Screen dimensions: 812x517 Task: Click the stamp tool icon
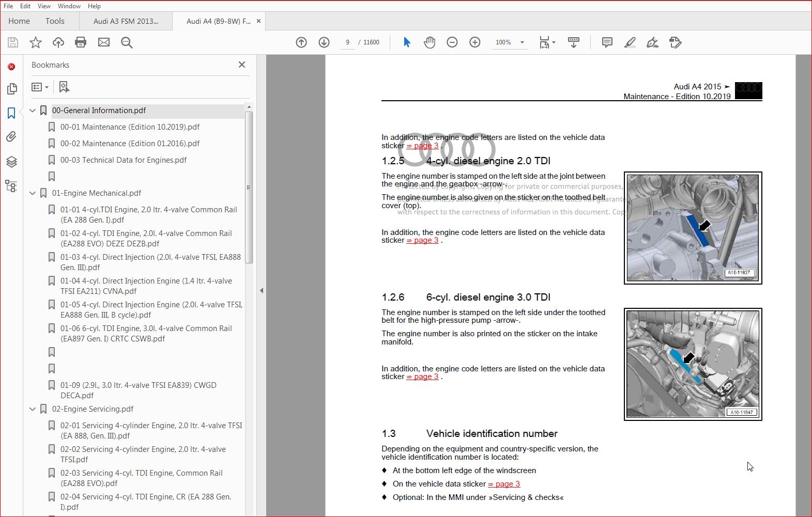(676, 42)
